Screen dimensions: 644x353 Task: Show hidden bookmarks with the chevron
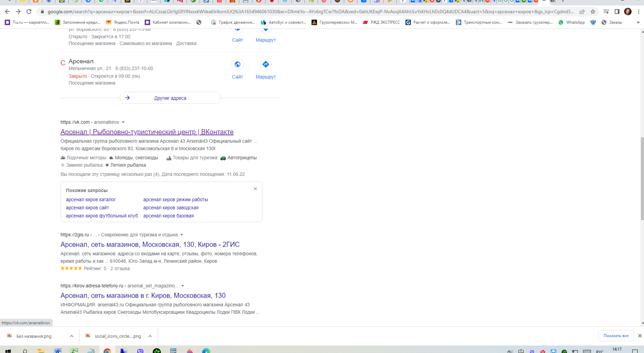pyautogui.click(x=638, y=22)
